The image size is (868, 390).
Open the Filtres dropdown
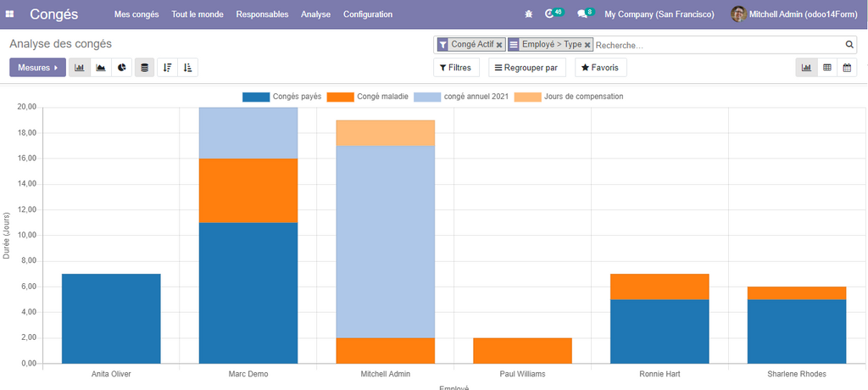point(456,68)
